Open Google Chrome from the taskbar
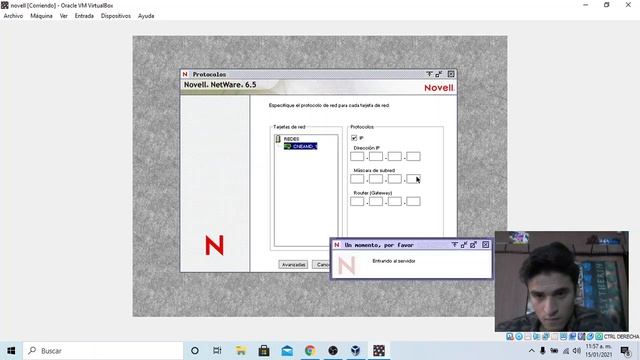This screenshot has height=360, width=640. pyautogui.click(x=310, y=351)
